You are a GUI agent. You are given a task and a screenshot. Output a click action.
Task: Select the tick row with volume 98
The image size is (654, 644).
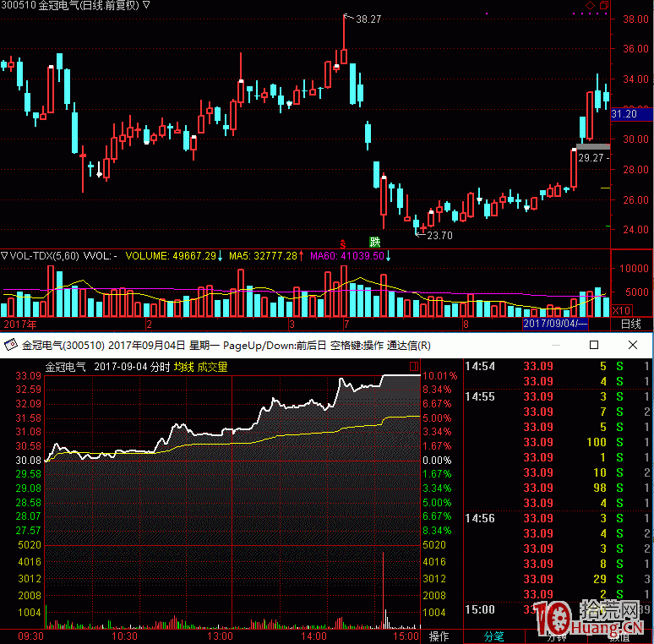pos(558,488)
